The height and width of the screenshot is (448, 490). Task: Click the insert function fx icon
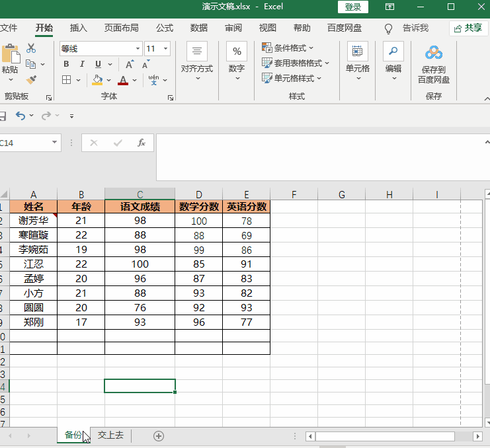coord(141,143)
